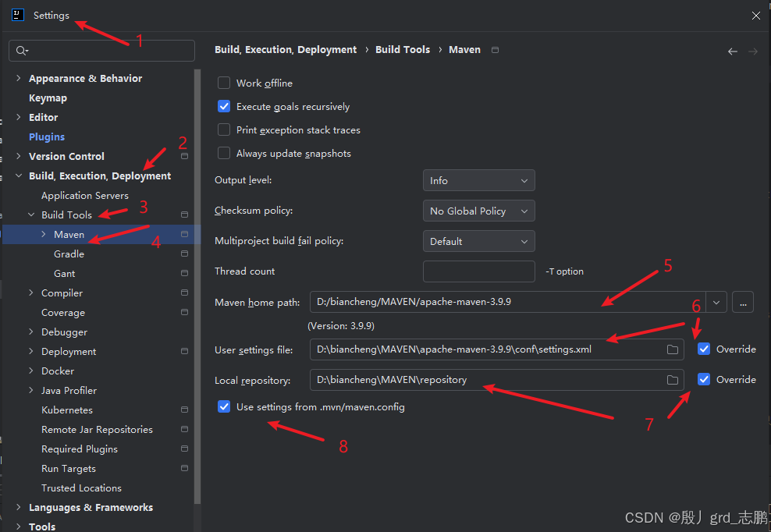Select Kubernetes in settings tree
This screenshot has height=532, width=771.
67,410
